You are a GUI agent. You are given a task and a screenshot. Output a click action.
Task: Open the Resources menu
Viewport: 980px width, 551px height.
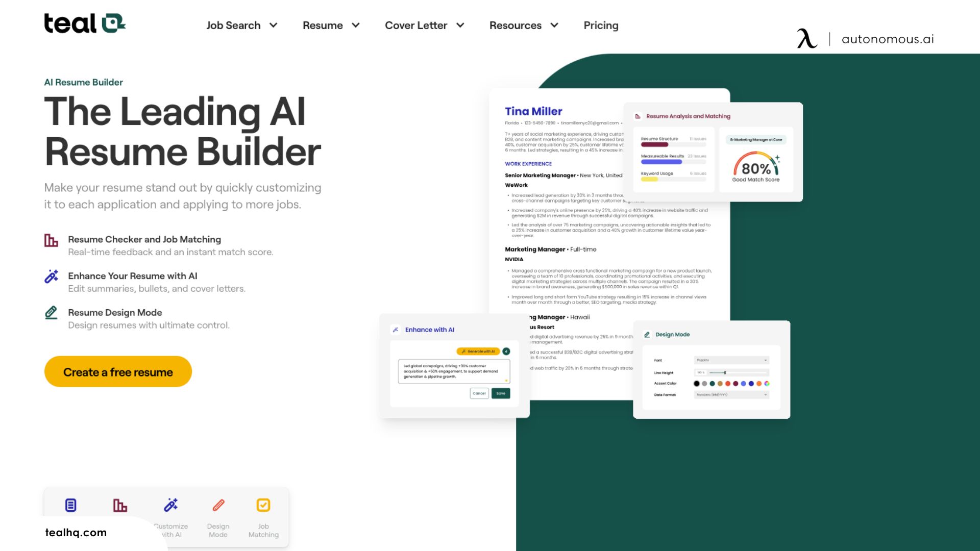click(x=523, y=25)
